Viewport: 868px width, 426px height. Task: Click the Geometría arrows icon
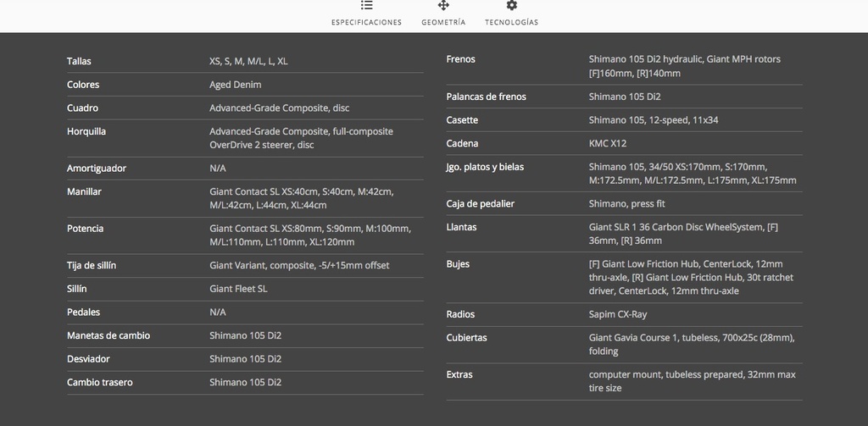[x=443, y=6]
